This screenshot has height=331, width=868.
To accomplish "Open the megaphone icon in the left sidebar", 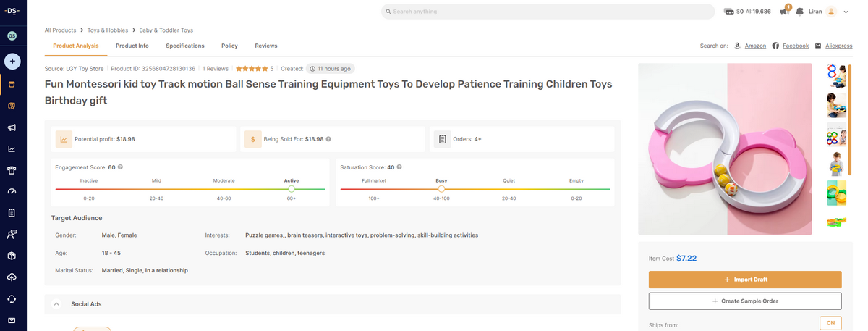I will click(x=12, y=128).
